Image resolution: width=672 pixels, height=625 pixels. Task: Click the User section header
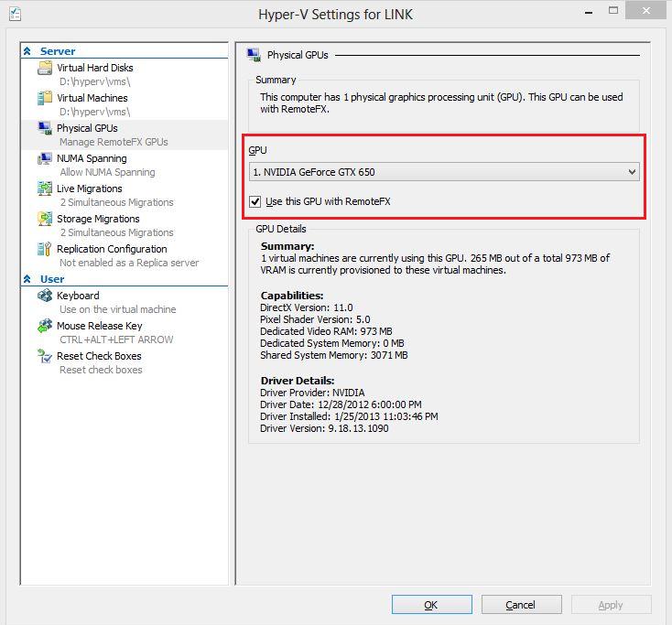tap(52, 279)
